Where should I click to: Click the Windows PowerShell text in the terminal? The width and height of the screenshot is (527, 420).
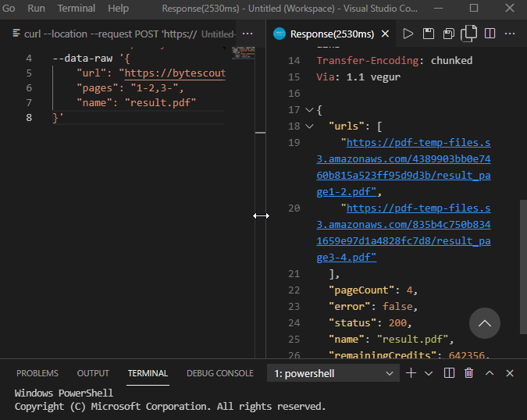64,393
